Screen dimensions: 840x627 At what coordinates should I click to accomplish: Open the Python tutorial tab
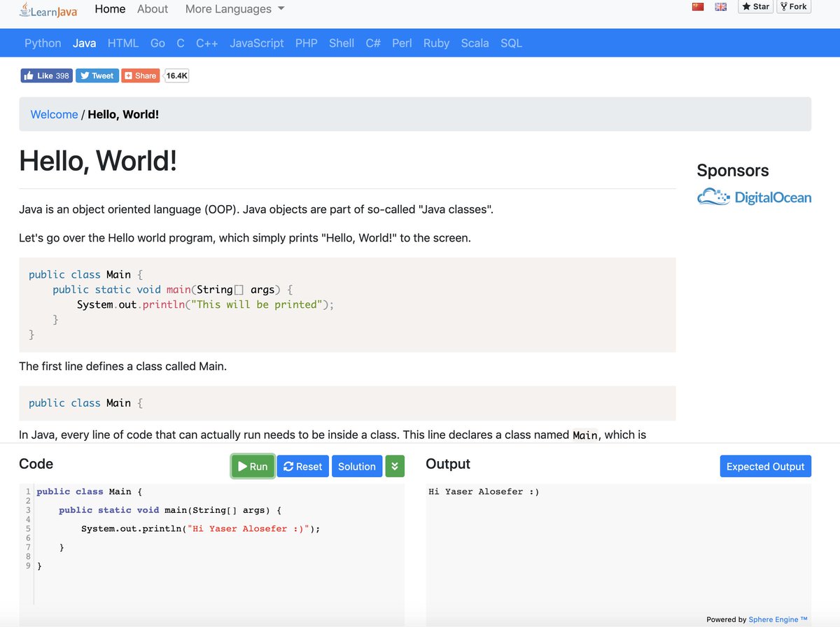tap(43, 43)
